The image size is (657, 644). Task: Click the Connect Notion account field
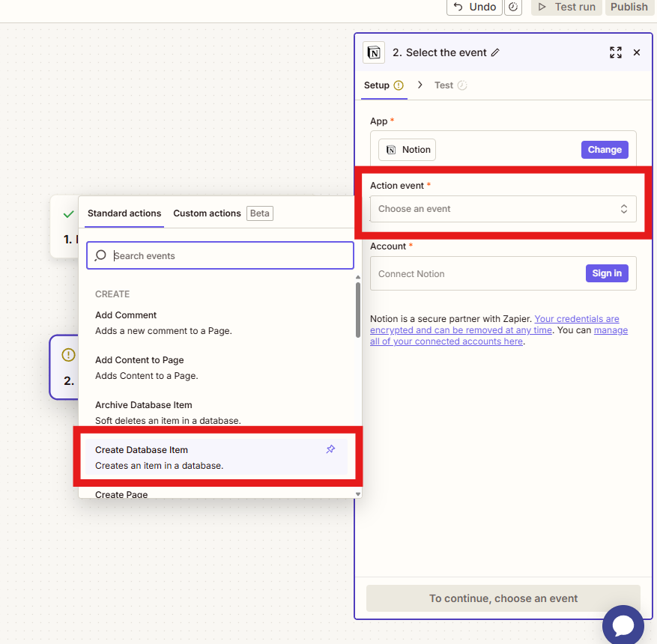click(x=503, y=273)
